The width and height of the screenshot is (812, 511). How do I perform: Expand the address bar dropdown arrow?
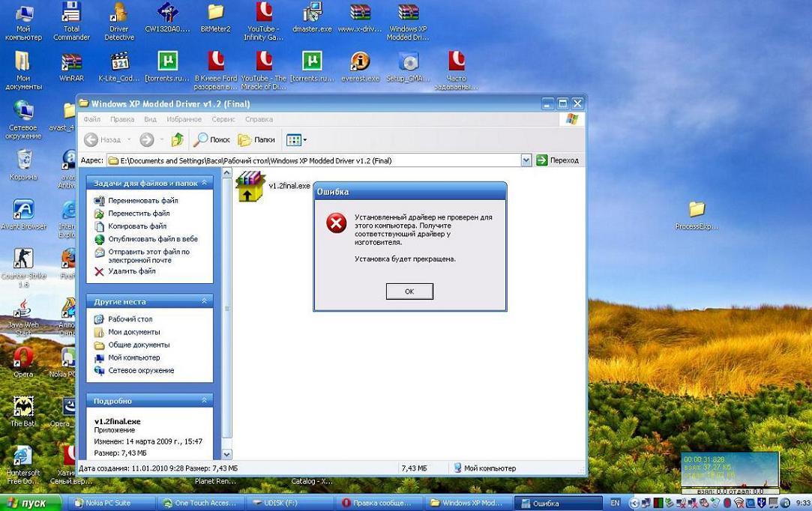[x=526, y=160]
